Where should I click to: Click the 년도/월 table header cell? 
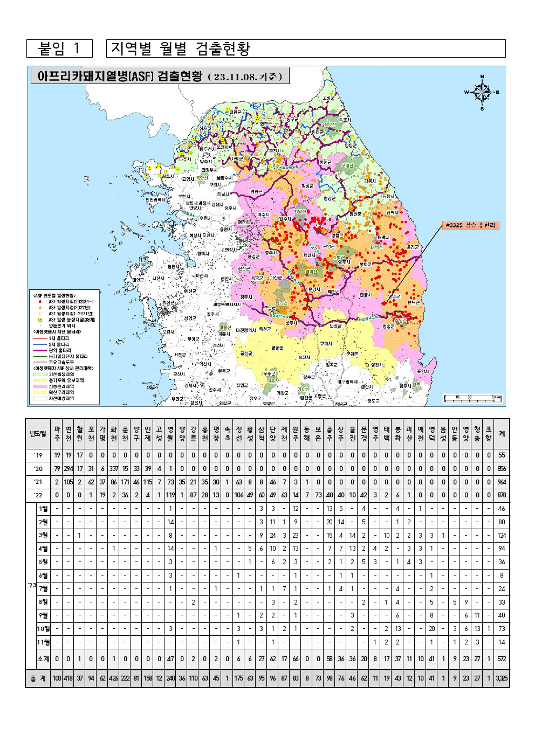(x=38, y=434)
